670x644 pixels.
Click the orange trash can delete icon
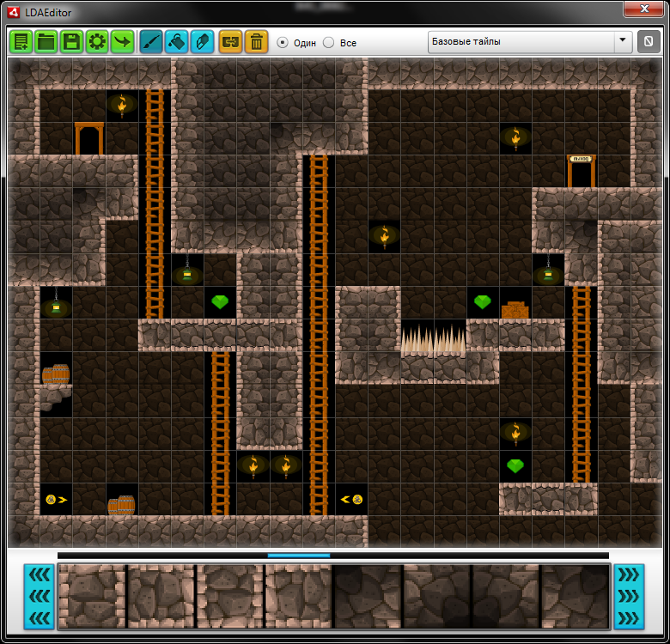pos(256,41)
